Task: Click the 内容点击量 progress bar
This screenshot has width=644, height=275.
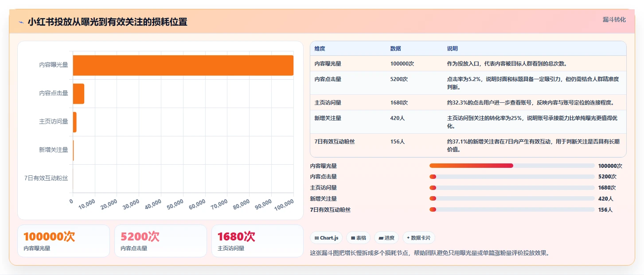Action: coord(512,177)
